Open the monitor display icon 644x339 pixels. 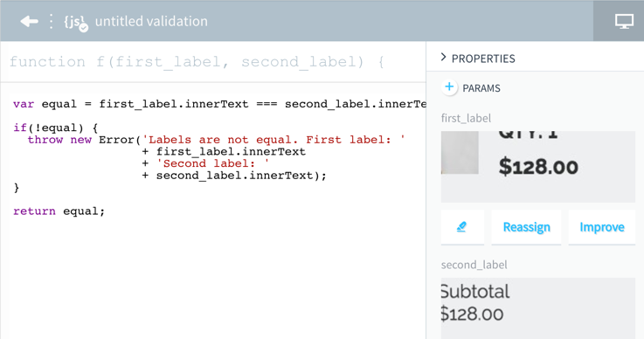click(x=624, y=21)
